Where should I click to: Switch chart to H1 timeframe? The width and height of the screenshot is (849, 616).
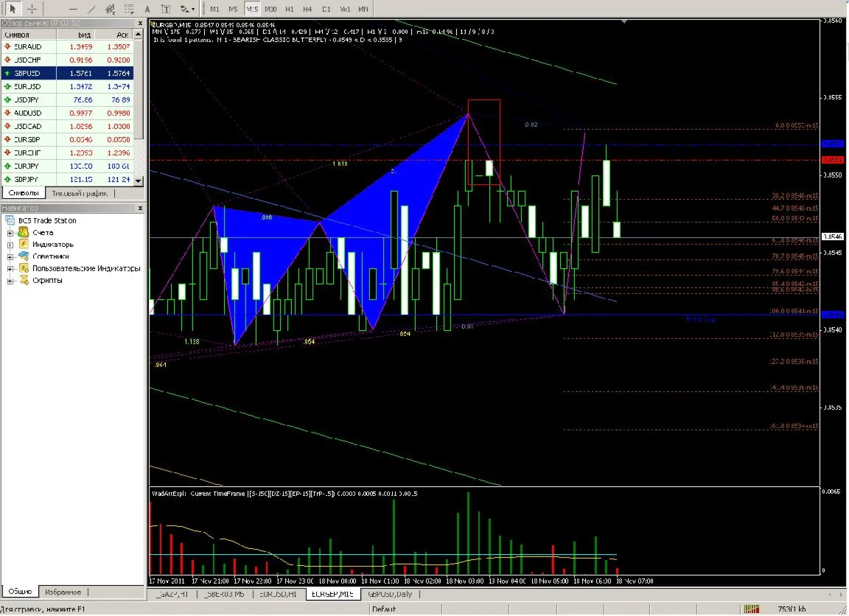point(289,9)
